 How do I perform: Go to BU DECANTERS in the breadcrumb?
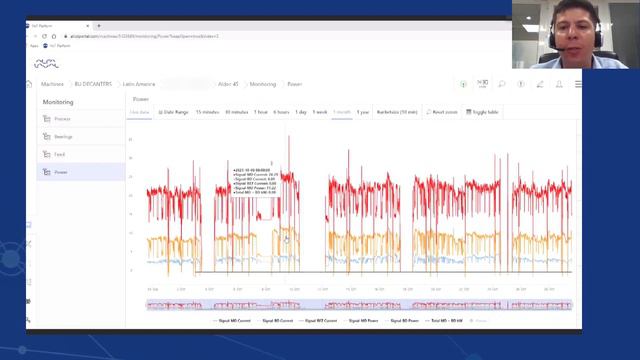[93, 84]
